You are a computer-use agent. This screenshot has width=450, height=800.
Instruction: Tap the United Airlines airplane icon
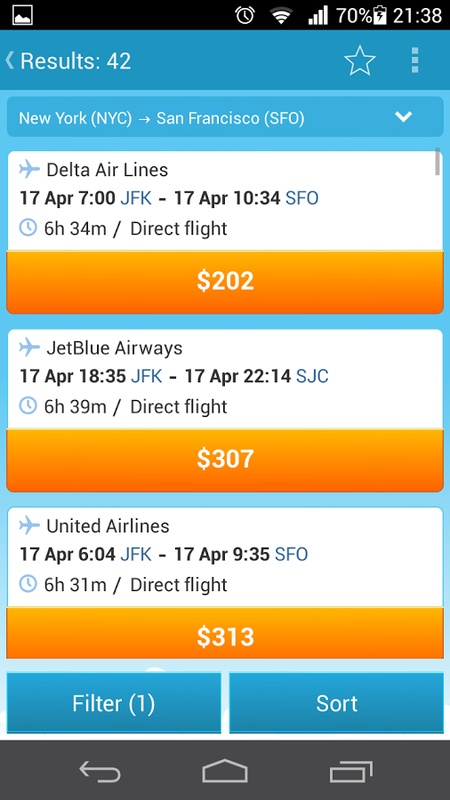[x=30, y=525]
